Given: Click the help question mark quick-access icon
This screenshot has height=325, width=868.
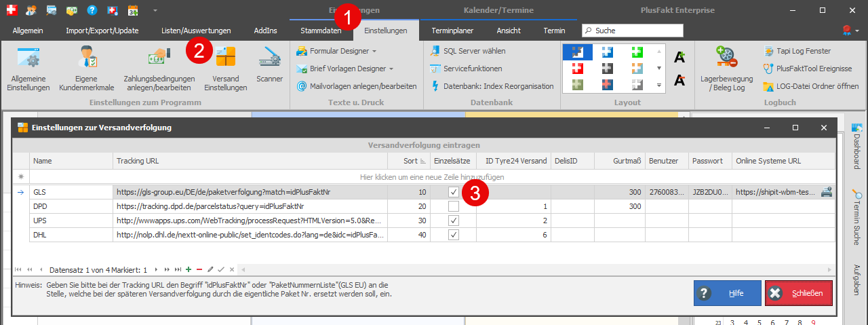Looking at the screenshot, I should [x=92, y=11].
